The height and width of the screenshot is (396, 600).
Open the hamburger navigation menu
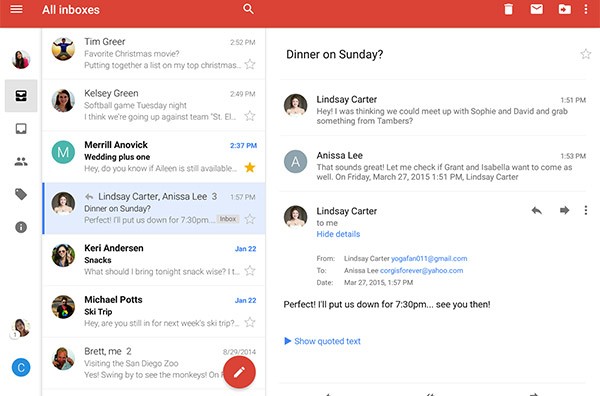16,9
